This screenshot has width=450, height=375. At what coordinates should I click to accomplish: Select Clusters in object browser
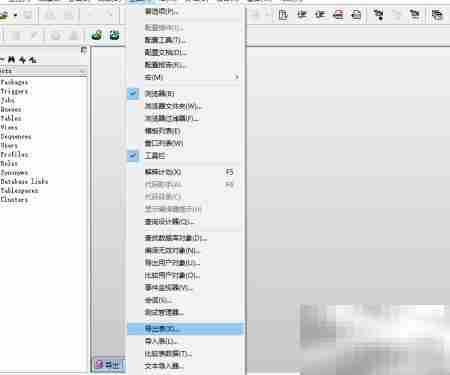14,200
